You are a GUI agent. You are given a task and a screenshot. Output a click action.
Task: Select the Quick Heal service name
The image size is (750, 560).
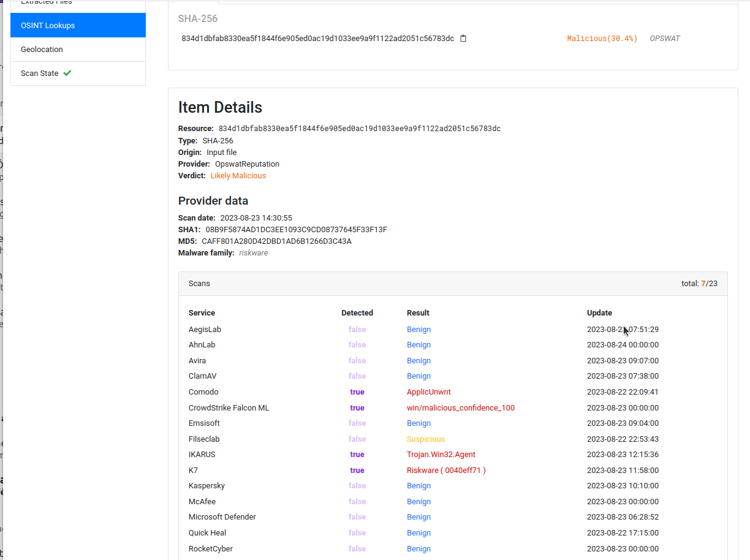click(207, 533)
